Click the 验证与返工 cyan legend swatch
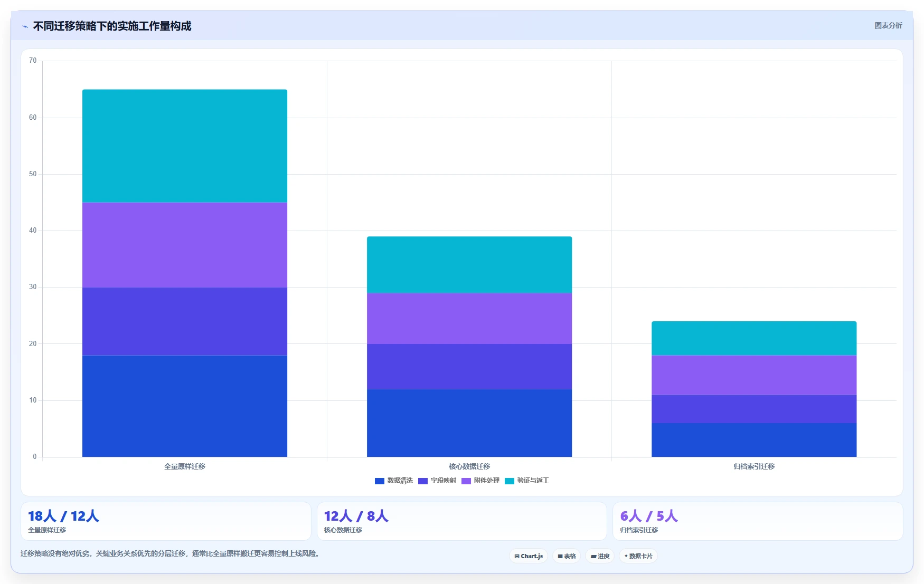 pos(510,481)
